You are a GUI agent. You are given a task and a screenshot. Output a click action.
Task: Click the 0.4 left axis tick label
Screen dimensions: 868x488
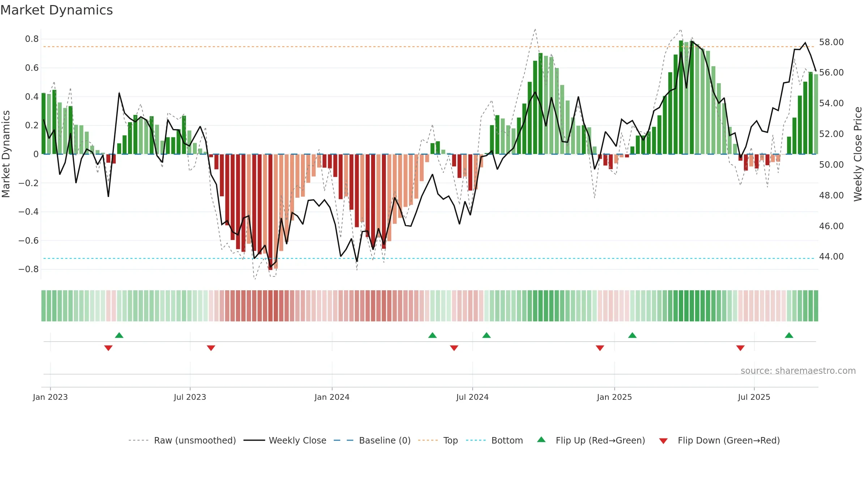click(32, 97)
